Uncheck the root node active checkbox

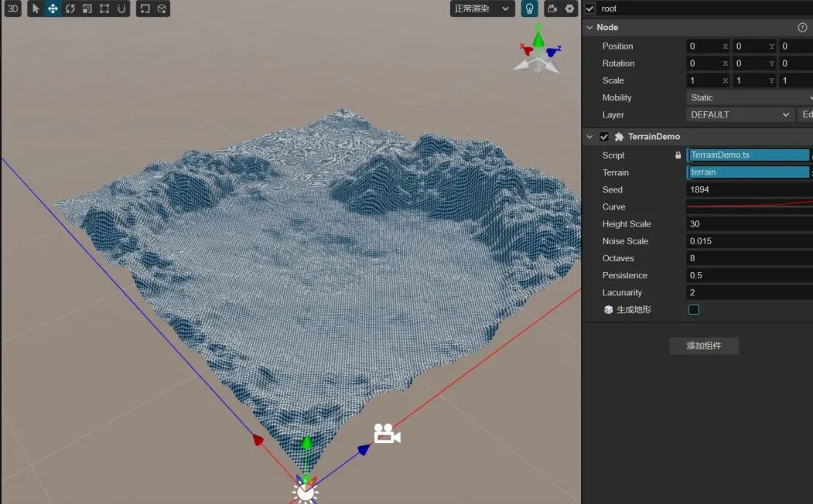click(590, 9)
